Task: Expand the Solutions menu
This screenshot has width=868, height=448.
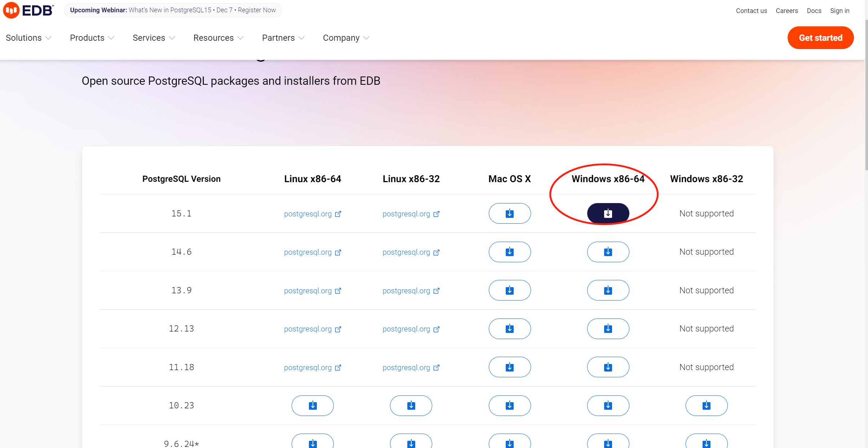Action: tap(28, 38)
